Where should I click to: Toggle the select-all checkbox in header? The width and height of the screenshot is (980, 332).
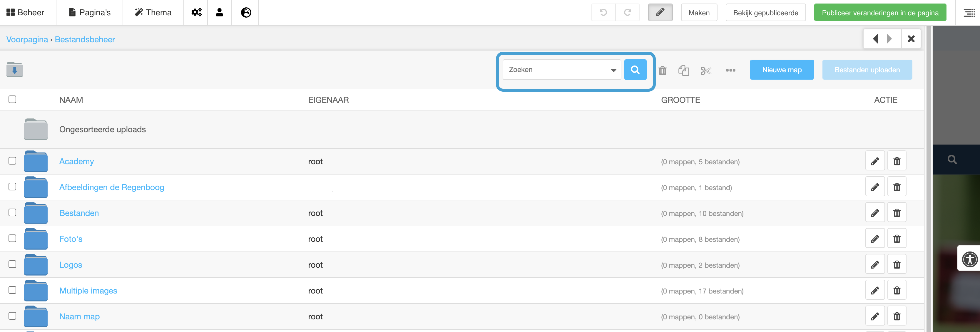(x=12, y=99)
